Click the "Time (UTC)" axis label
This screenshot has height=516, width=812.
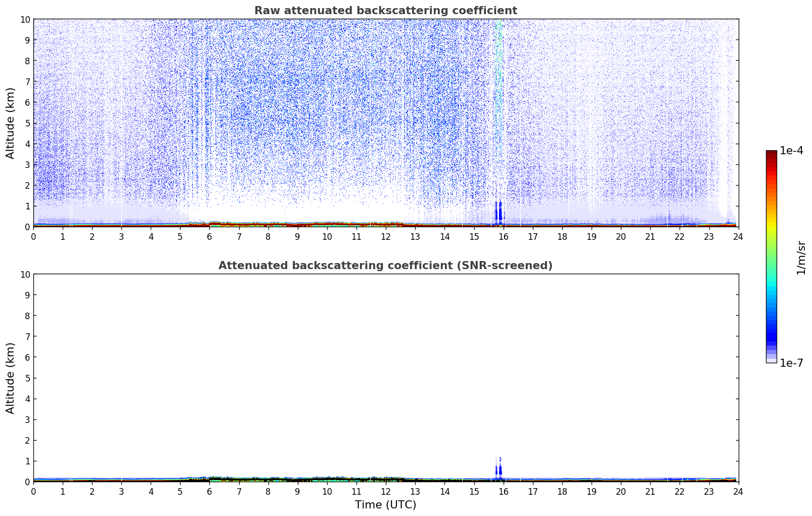(385, 505)
